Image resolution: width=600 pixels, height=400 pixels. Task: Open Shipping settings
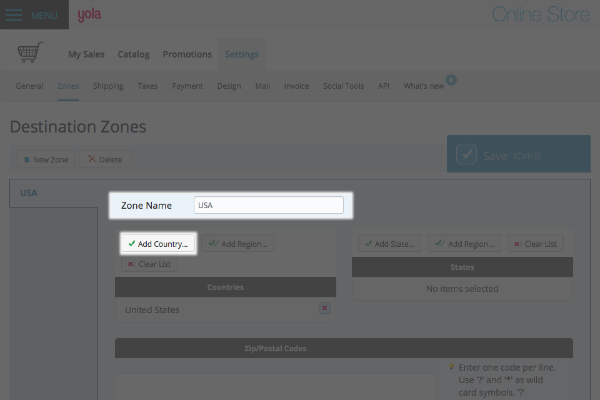coord(108,86)
